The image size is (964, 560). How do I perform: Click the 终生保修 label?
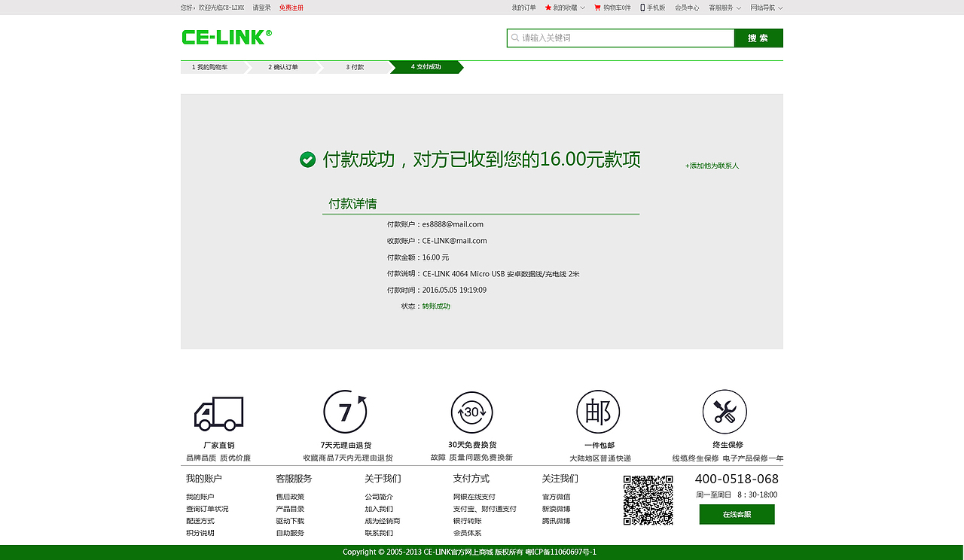click(x=728, y=445)
